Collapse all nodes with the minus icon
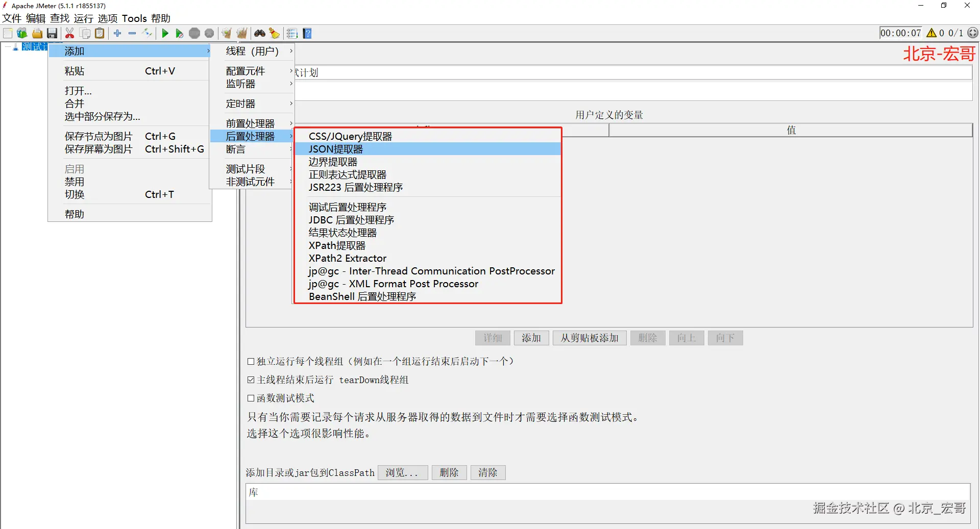 point(132,34)
